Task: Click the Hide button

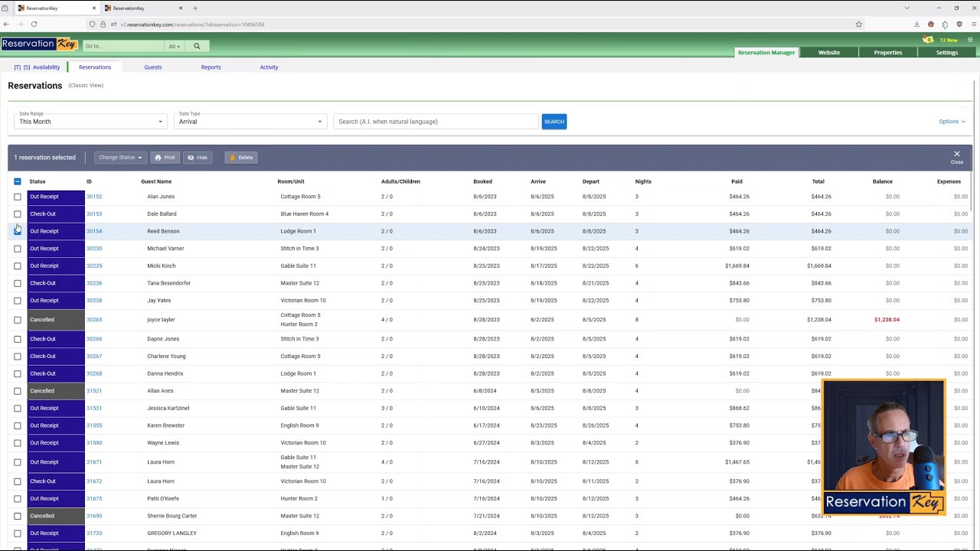Action: point(198,158)
